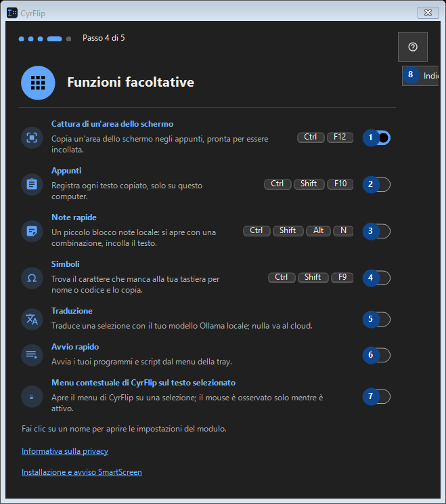Enable the Note rapide toggle

point(377,231)
